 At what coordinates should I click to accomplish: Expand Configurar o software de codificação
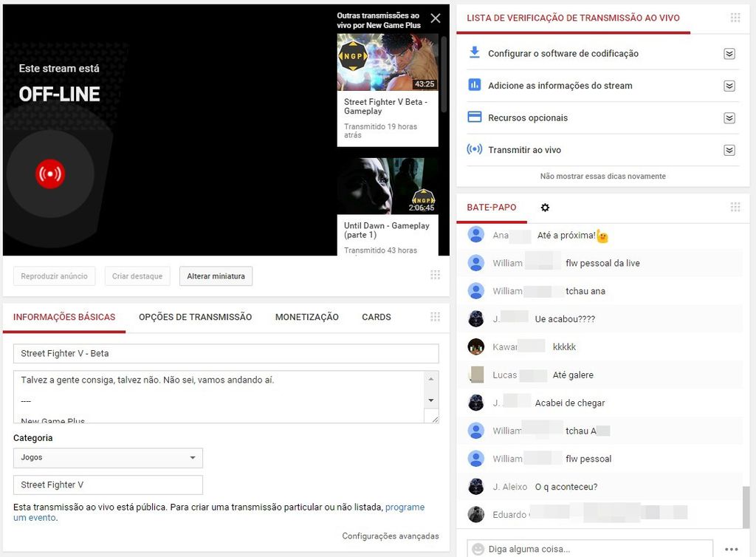tap(729, 53)
